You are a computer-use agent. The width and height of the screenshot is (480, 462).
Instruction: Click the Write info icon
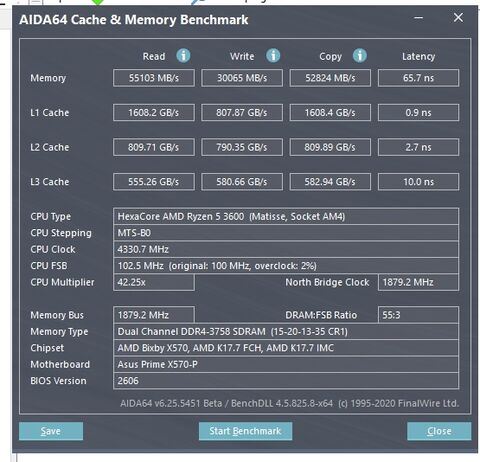(273, 55)
